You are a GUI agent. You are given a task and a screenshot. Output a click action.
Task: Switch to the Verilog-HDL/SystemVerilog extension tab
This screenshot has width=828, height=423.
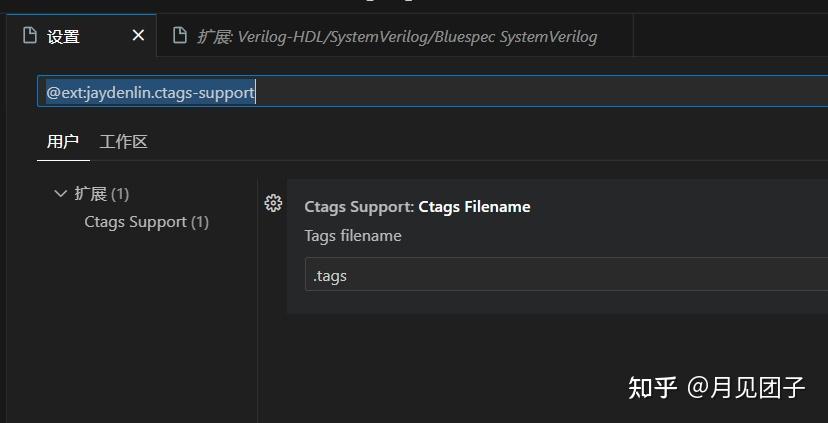tap(395, 36)
